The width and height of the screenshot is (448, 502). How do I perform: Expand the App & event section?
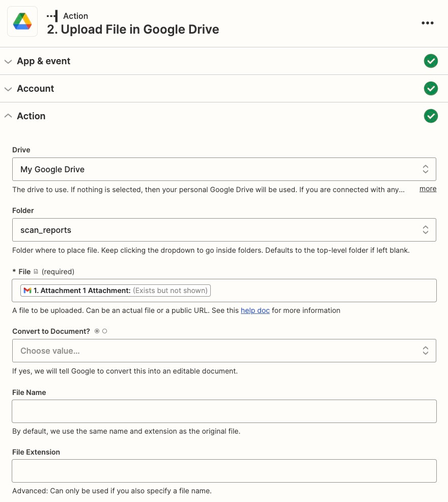[8, 61]
